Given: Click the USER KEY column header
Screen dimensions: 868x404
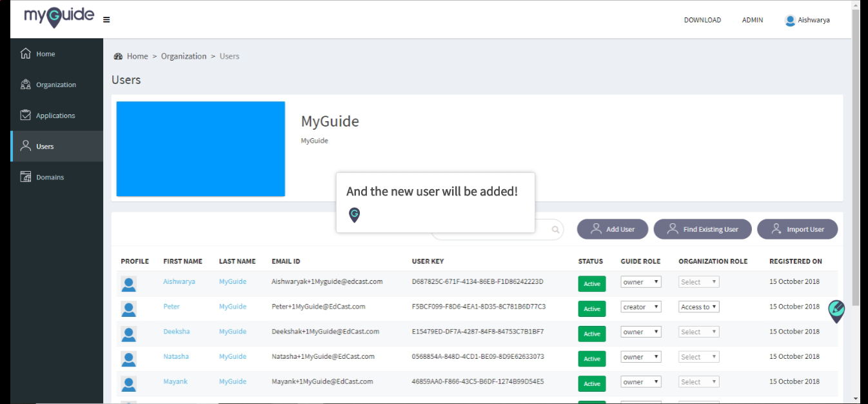Looking at the screenshot, I should click(428, 261).
